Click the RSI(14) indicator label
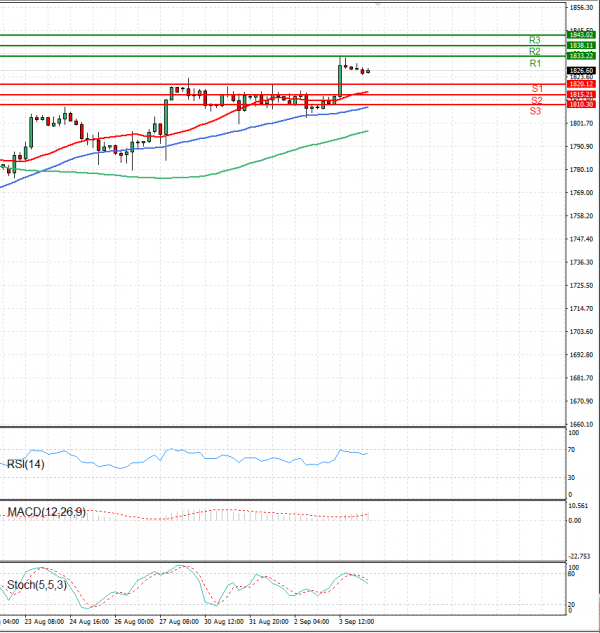 point(25,463)
